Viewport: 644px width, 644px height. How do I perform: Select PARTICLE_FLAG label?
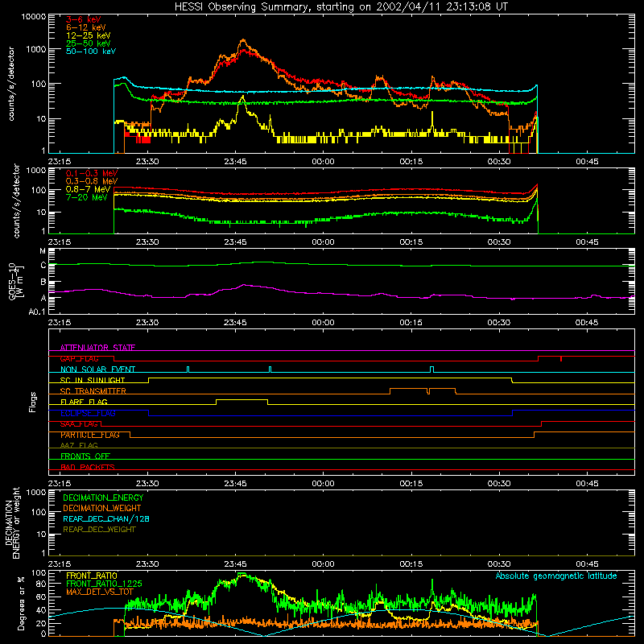point(90,435)
